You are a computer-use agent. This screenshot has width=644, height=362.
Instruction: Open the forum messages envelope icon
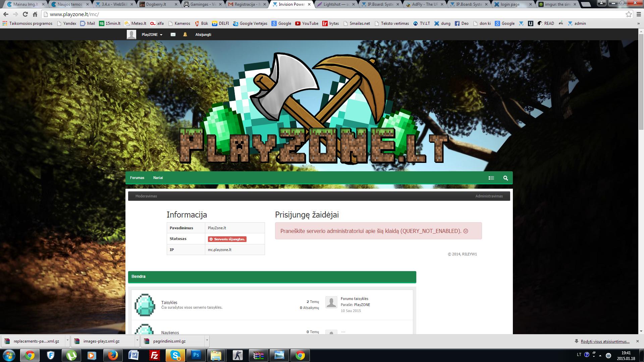(173, 35)
